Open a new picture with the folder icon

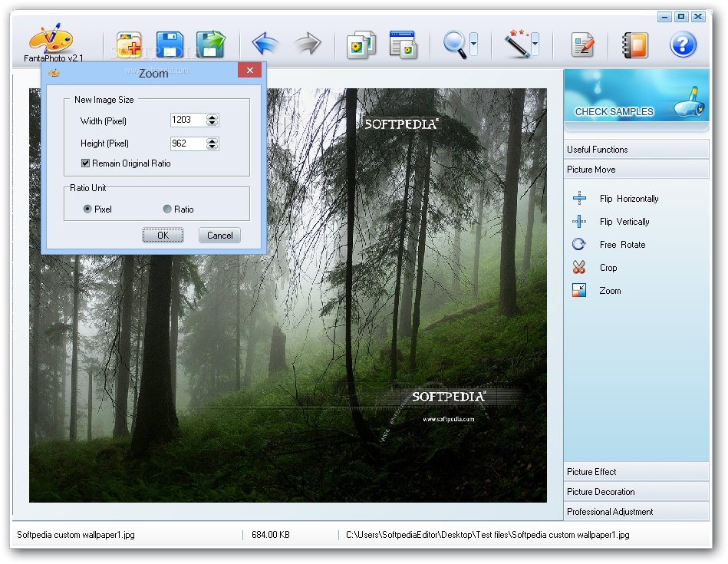click(129, 45)
